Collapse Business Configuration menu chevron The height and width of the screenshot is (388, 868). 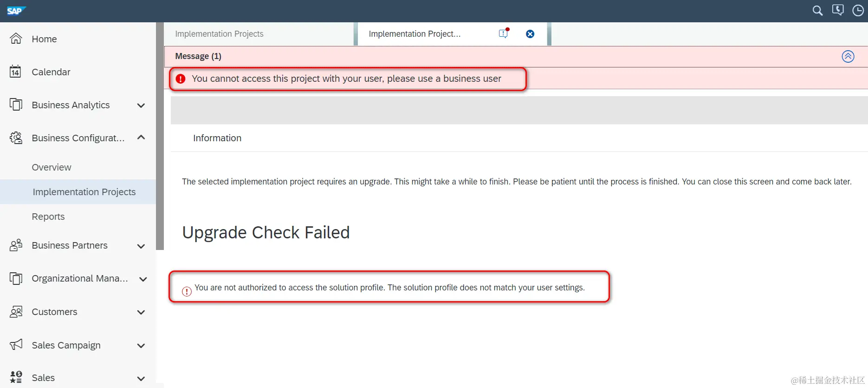click(141, 138)
